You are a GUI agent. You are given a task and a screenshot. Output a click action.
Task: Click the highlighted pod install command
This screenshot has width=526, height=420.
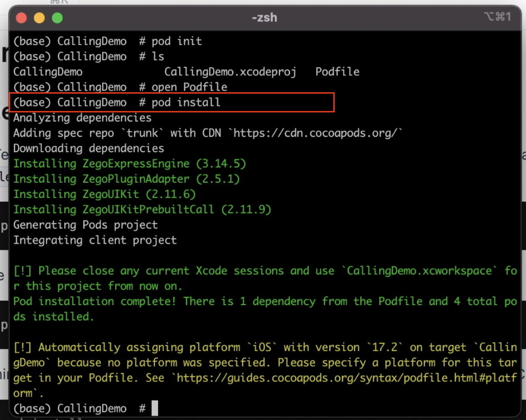pos(186,103)
